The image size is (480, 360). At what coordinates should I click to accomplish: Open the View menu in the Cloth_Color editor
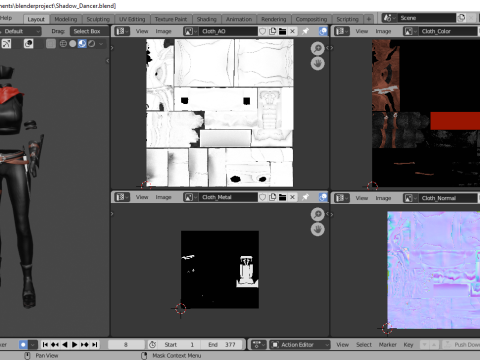coord(362,31)
